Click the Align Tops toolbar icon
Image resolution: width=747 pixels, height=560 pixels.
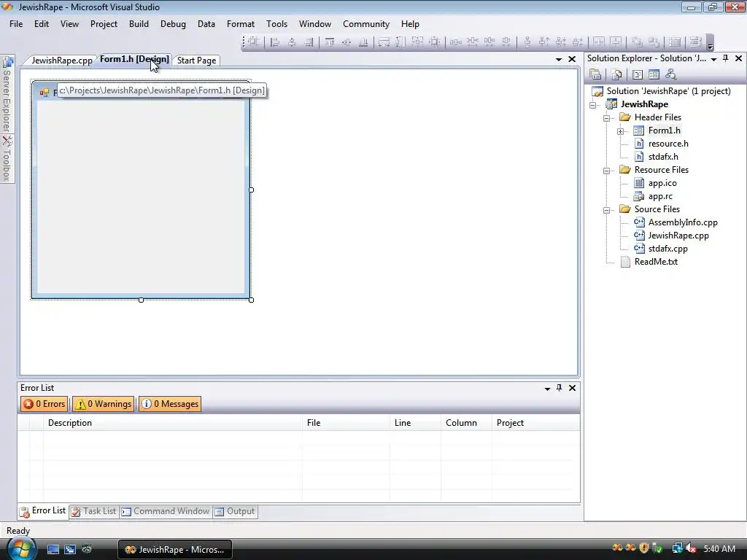[330, 42]
